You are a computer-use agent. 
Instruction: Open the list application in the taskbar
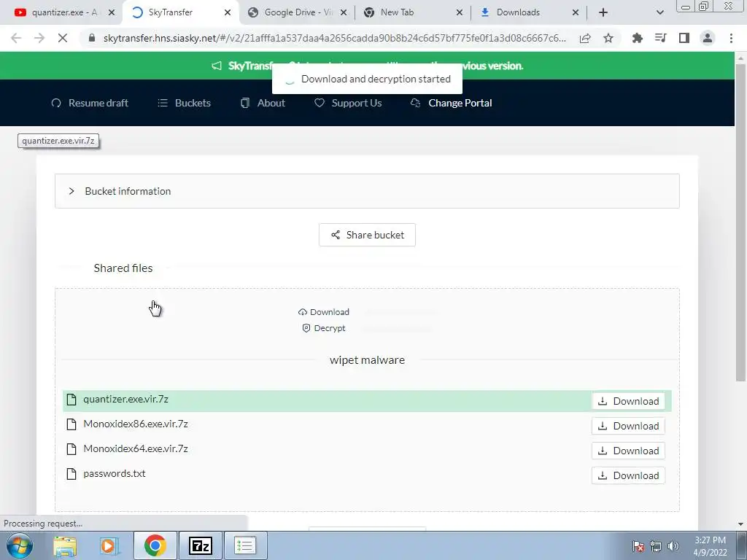coord(245,545)
